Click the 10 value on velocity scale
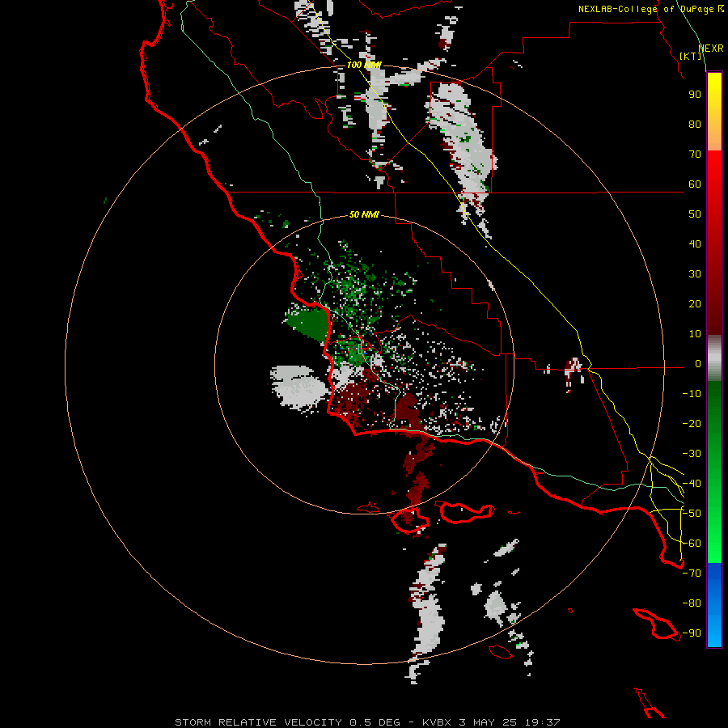 click(x=695, y=334)
